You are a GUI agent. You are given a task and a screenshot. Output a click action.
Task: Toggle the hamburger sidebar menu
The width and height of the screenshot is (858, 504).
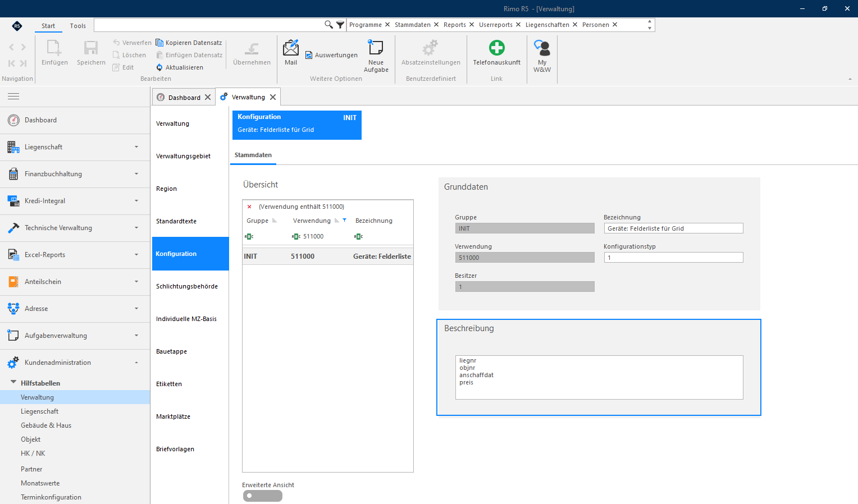13,97
